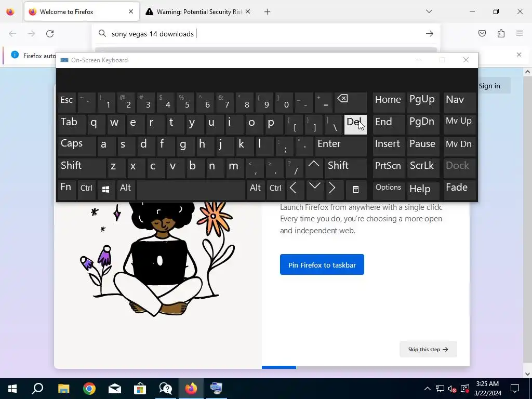
Task: Click the Backspace key on the On-Screen Keyboard
Action: point(351,102)
